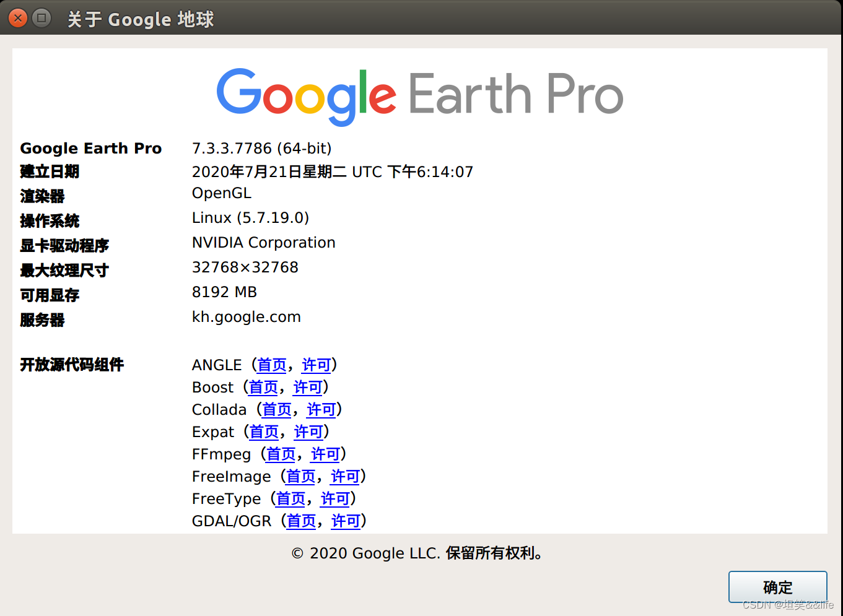Click the 最大纹理尺寸 label
The width and height of the screenshot is (843, 616).
tap(64, 271)
